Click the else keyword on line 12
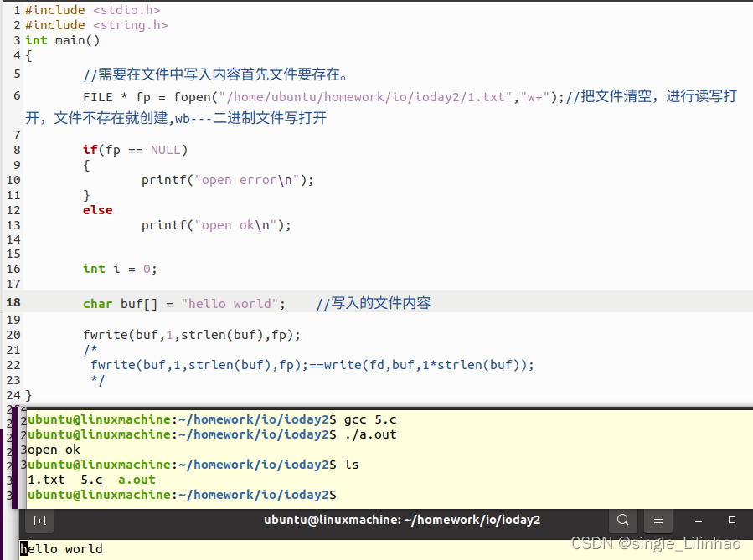 click(x=97, y=210)
